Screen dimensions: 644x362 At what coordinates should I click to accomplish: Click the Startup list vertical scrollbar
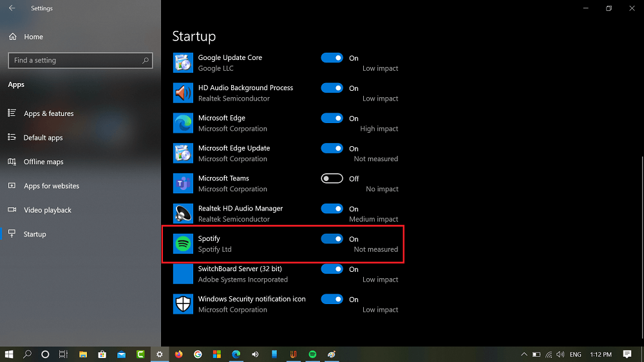pyautogui.click(x=641, y=249)
